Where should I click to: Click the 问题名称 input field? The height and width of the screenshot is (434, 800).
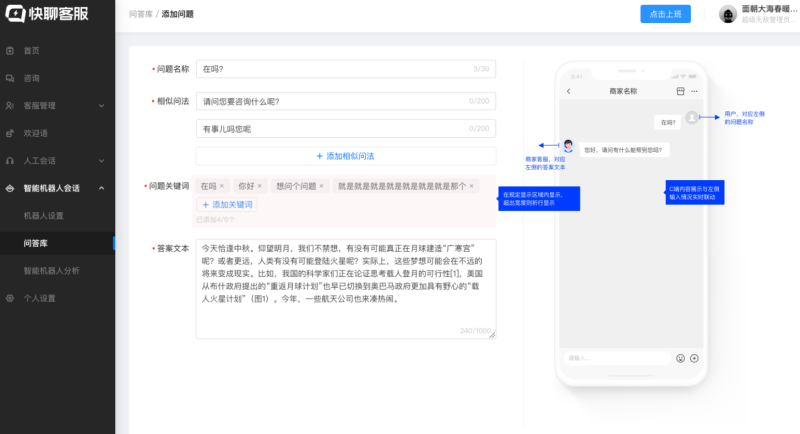click(345, 69)
